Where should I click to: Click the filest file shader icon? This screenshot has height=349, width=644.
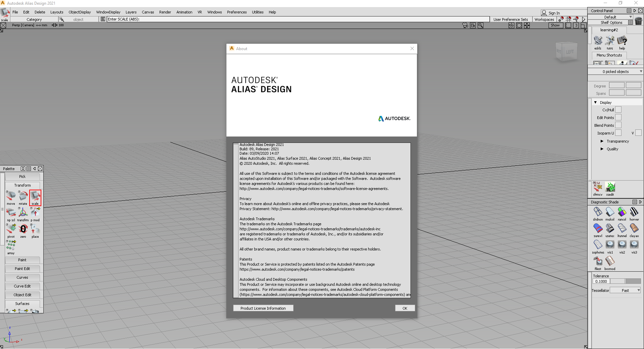point(598,263)
